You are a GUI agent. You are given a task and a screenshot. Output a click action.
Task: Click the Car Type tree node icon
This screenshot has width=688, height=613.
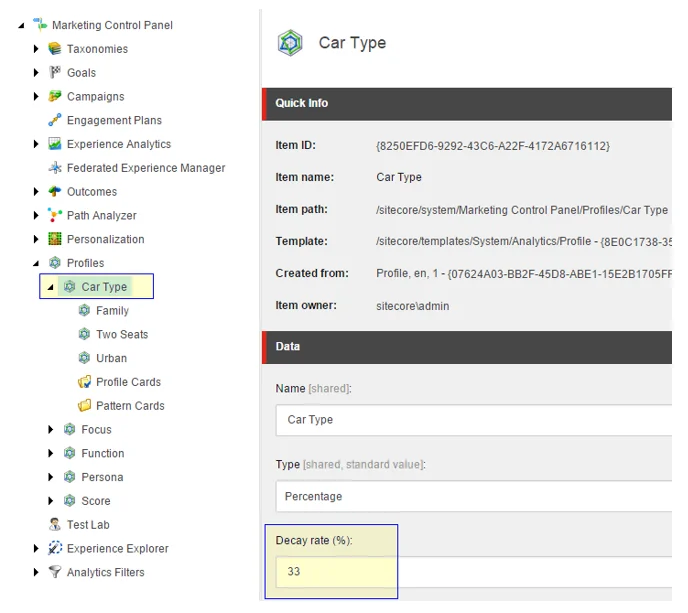point(69,287)
